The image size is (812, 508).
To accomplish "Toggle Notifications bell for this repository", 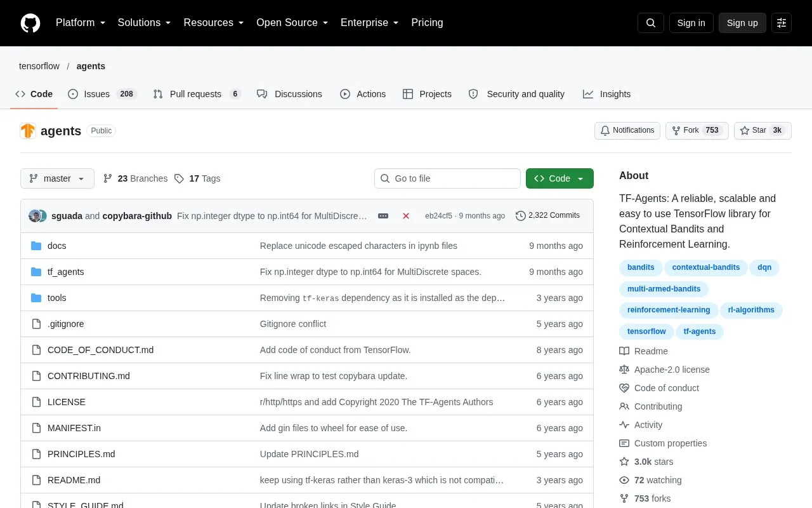I will coord(627,131).
